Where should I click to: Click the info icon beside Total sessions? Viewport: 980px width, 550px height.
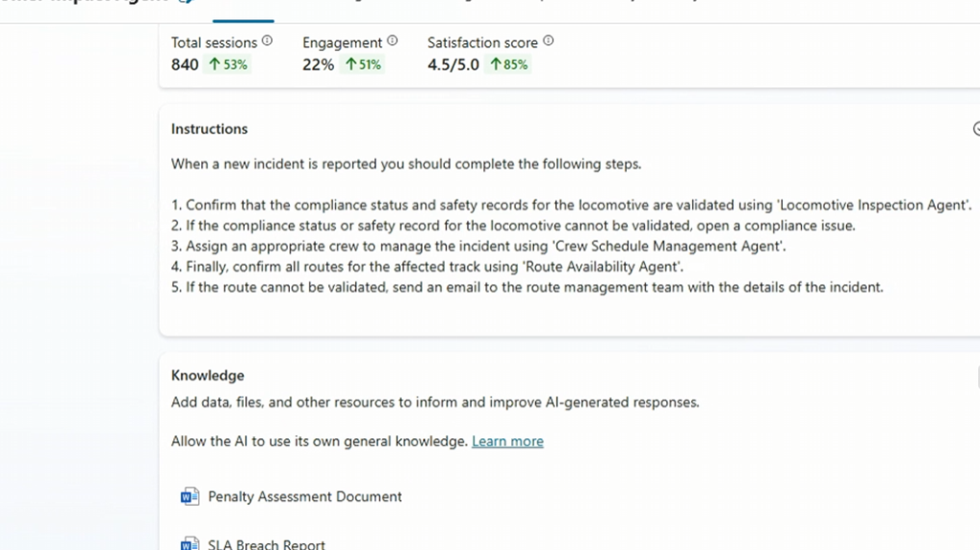[267, 41]
